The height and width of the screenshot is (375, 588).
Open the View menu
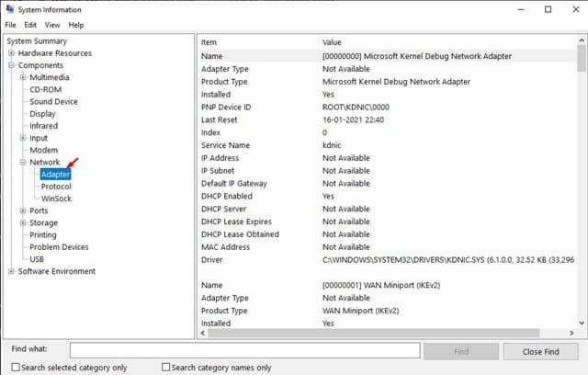(x=52, y=25)
